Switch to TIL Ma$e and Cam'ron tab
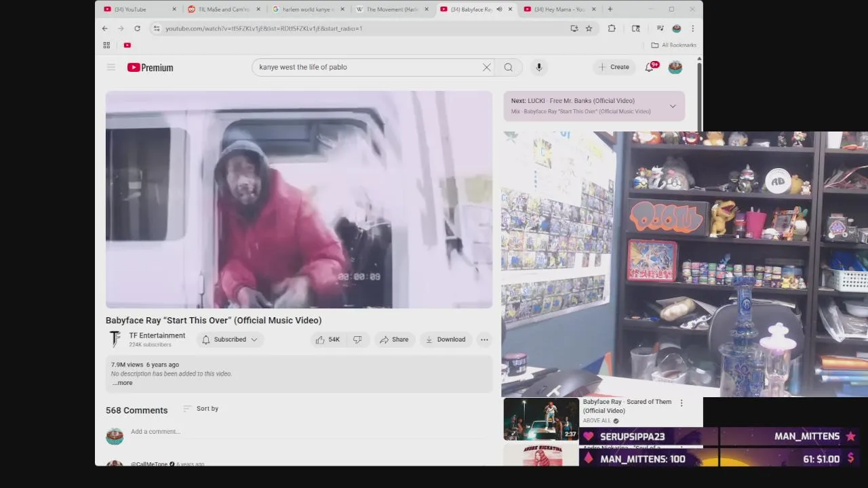 (224, 9)
